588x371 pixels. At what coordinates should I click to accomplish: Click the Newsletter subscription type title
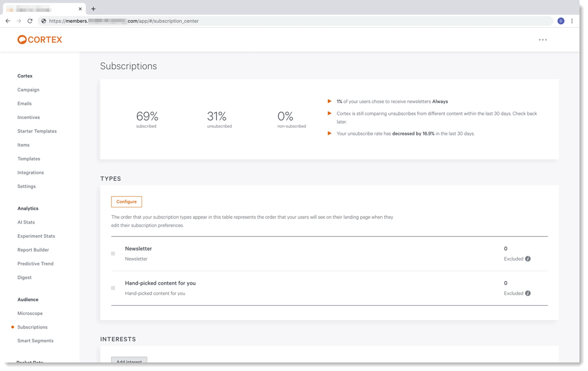(139, 249)
